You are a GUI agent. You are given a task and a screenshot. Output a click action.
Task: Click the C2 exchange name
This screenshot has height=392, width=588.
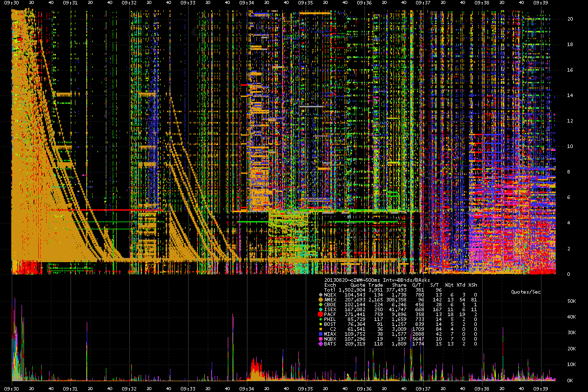point(333,329)
